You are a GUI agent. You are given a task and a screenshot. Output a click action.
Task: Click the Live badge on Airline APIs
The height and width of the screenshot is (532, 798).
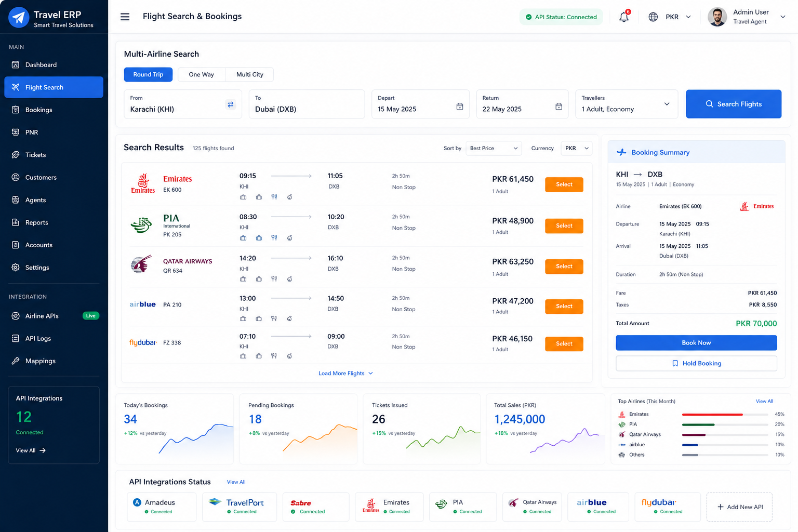pos(91,316)
